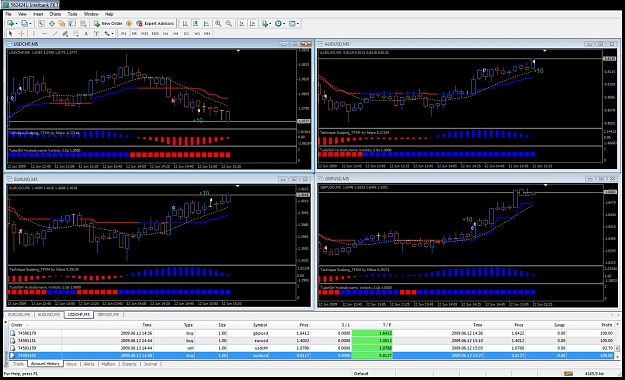Select the Arrows drawing tool icon
Screen dimensions: 625x380
107,34
